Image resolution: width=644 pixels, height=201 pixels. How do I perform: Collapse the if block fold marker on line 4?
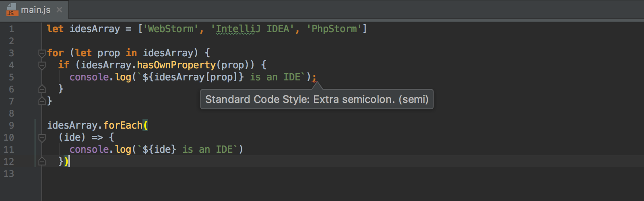coord(42,65)
